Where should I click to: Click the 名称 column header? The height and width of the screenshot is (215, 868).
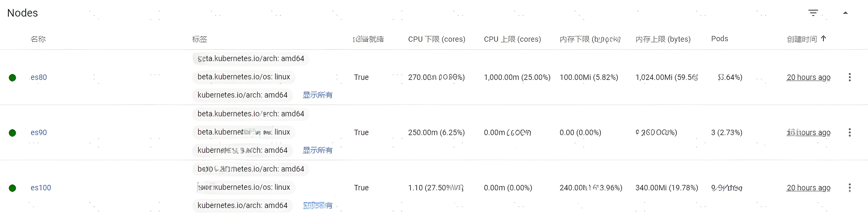pyautogui.click(x=38, y=39)
